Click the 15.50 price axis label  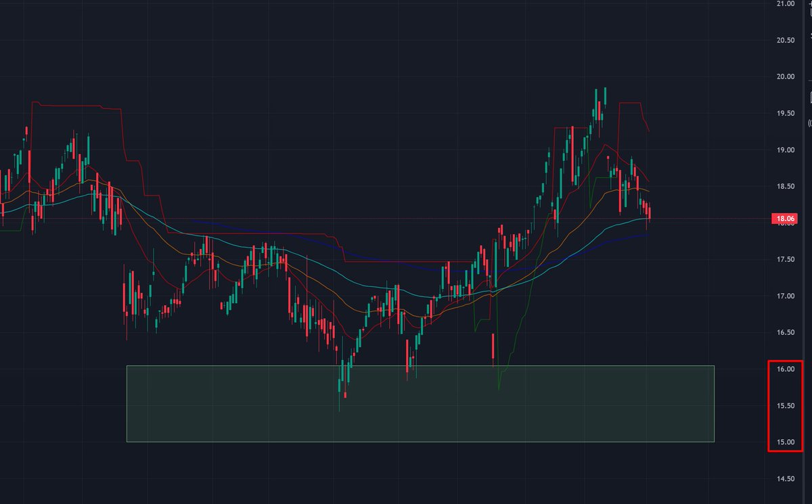click(785, 406)
